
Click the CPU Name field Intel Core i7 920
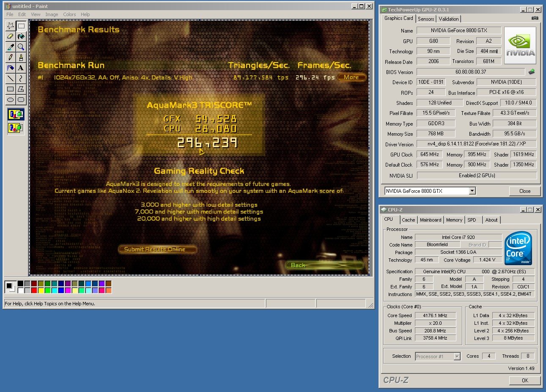click(458, 237)
